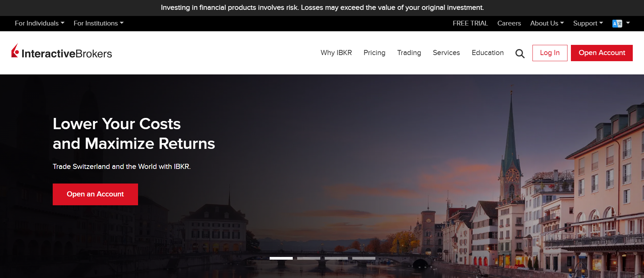Go to the FREE TRIAL link
644x278 pixels.
[470, 23]
